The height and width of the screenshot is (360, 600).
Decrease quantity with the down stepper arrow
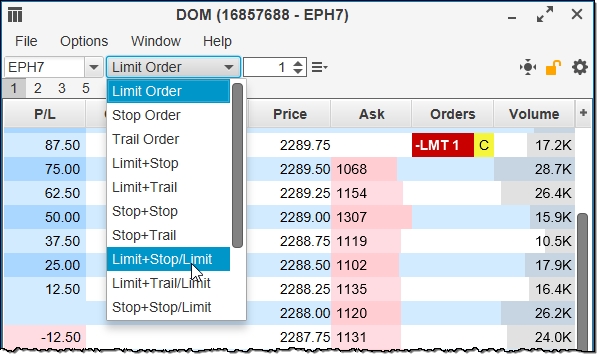[298, 72]
